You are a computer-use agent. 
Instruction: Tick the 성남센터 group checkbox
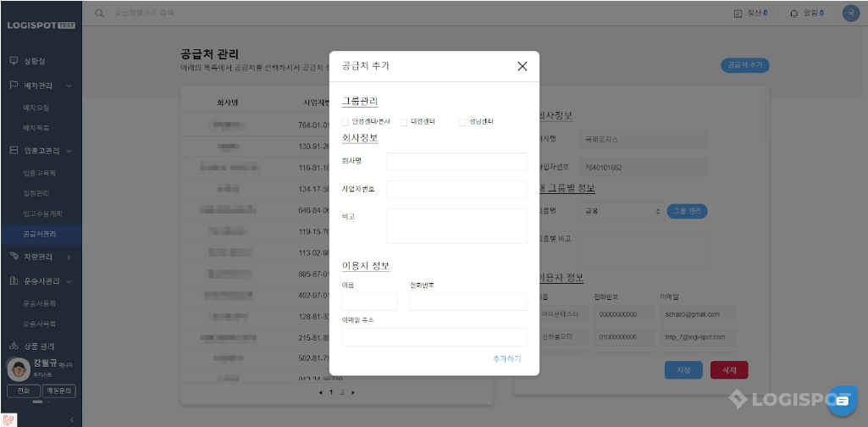pyautogui.click(x=462, y=122)
